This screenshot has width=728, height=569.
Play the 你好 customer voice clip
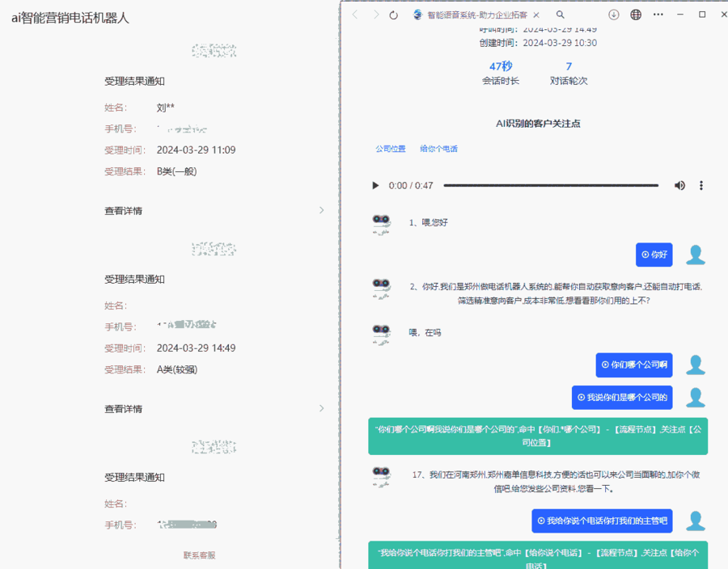[654, 255]
